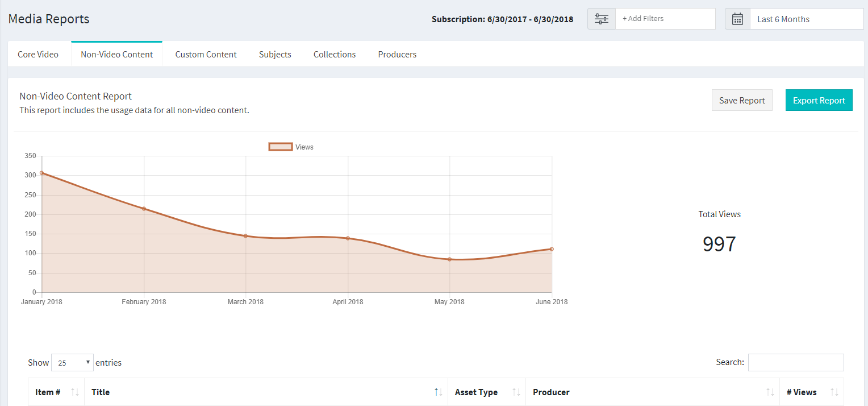Click the February 2018 data point
The width and height of the screenshot is (868, 406).
pyautogui.click(x=144, y=209)
